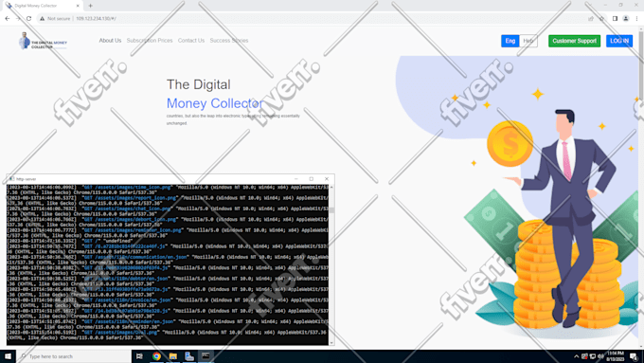Open Subscription Prices page

point(150,41)
